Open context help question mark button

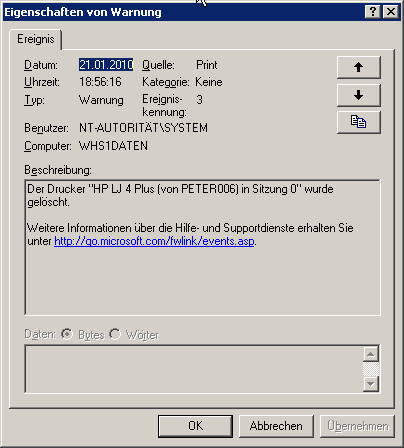click(x=373, y=12)
